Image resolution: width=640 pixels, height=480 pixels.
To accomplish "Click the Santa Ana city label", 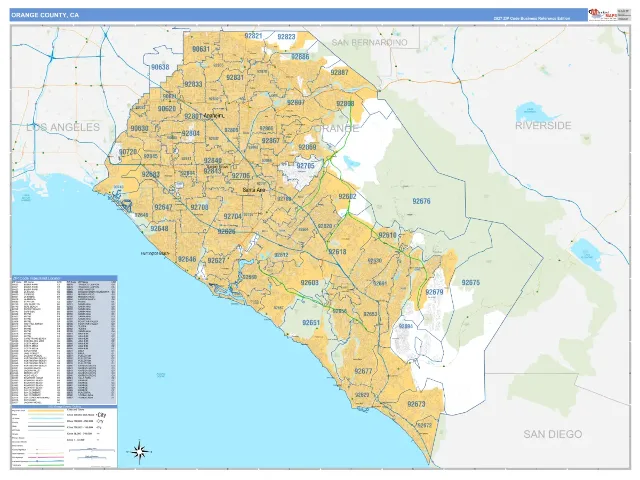I will (253, 190).
